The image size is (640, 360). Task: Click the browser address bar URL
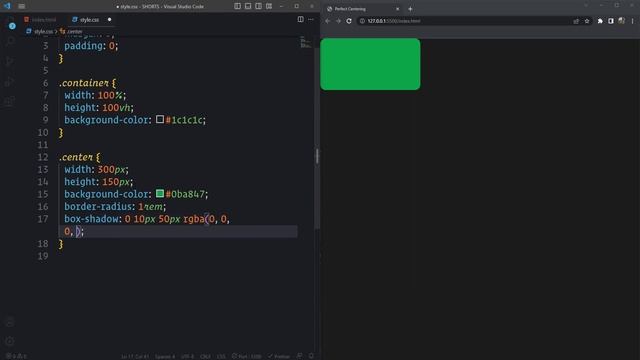point(394,21)
